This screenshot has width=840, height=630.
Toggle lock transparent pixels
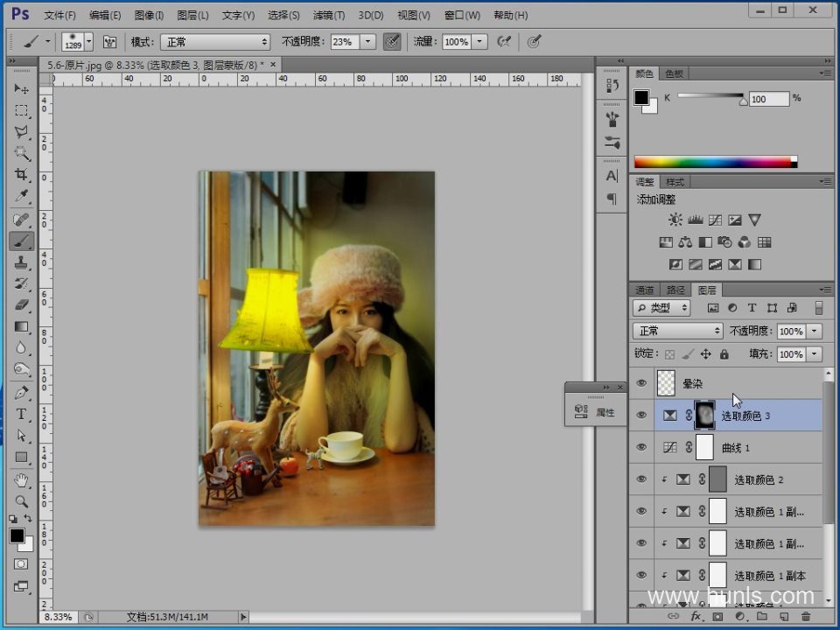point(669,354)
